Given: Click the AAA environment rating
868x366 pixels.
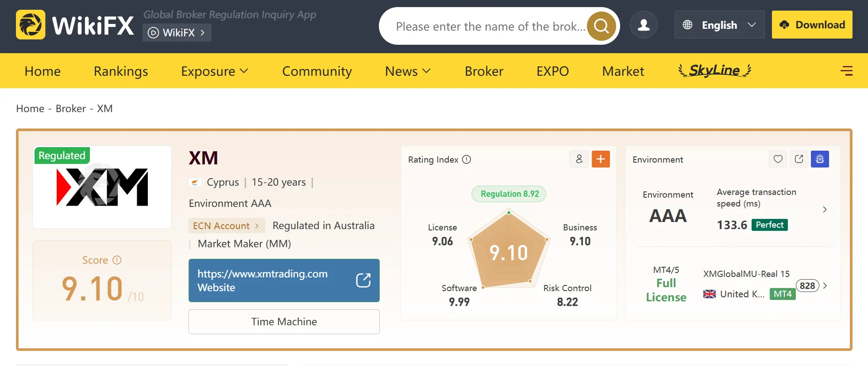Looking at the screenshot, I should click(x=668, y=216).
